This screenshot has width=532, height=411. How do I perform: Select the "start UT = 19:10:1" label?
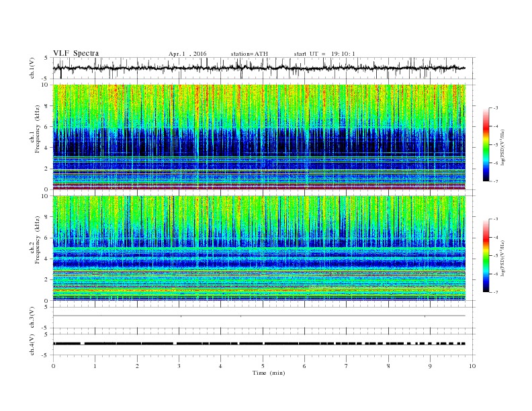pos(324,54)
